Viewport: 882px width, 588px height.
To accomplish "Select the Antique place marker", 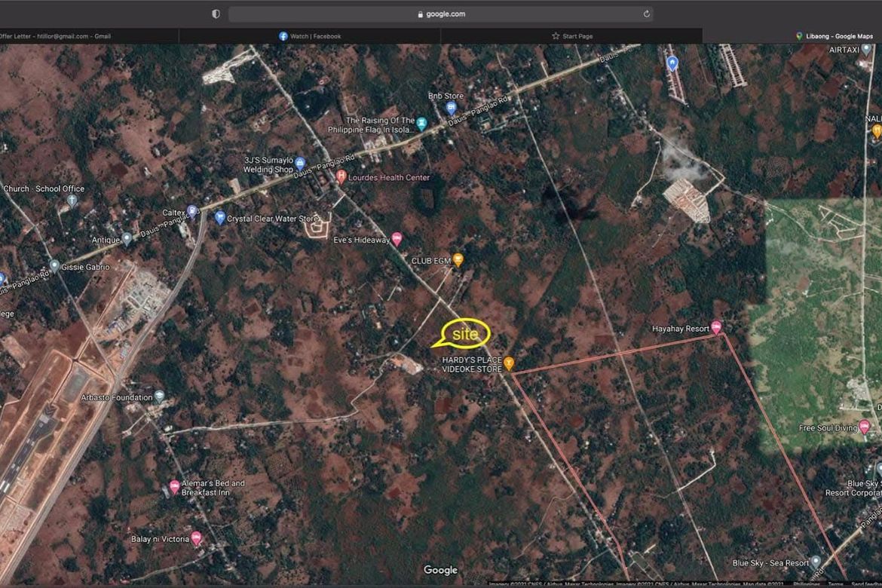I will 127,239.
